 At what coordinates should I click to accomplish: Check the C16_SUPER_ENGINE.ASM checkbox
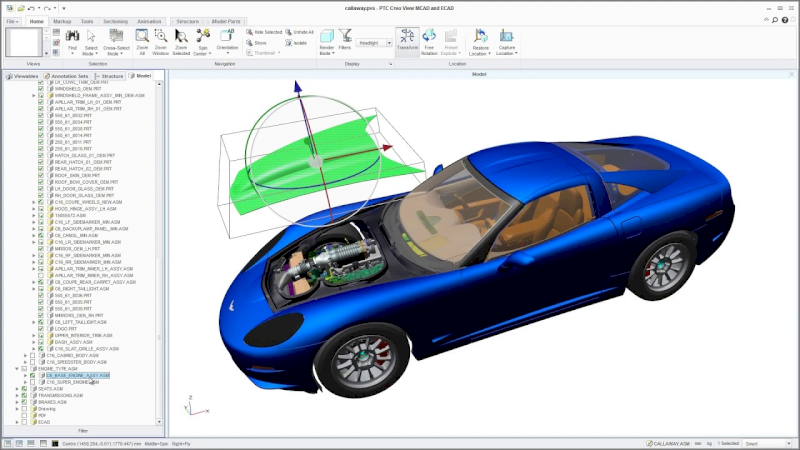click(x=33, y=382)
